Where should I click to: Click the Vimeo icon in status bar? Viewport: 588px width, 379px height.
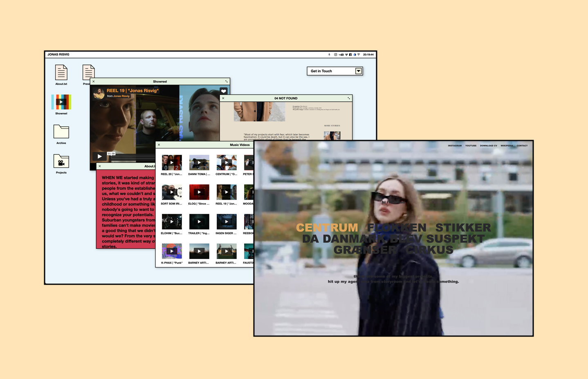tap(346, 54)
